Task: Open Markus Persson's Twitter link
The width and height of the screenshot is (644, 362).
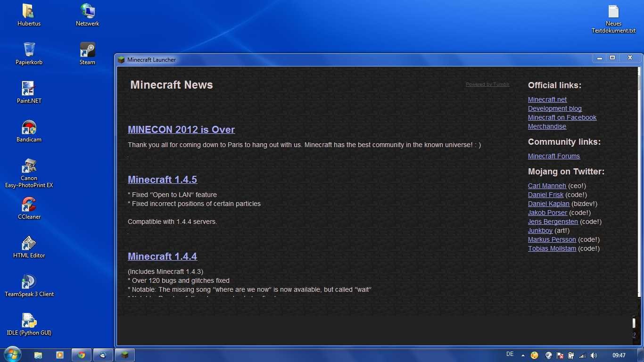Action: point(552,239)
